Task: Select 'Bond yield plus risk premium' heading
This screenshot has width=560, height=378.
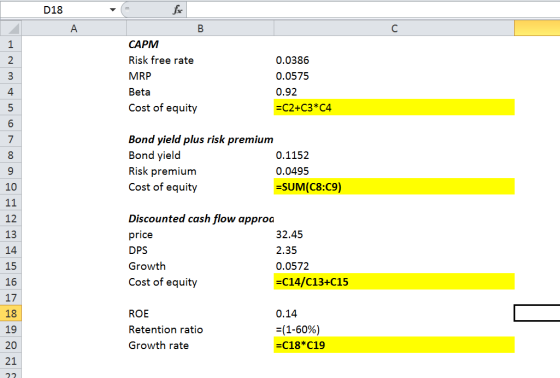Action: pos(200,139)
